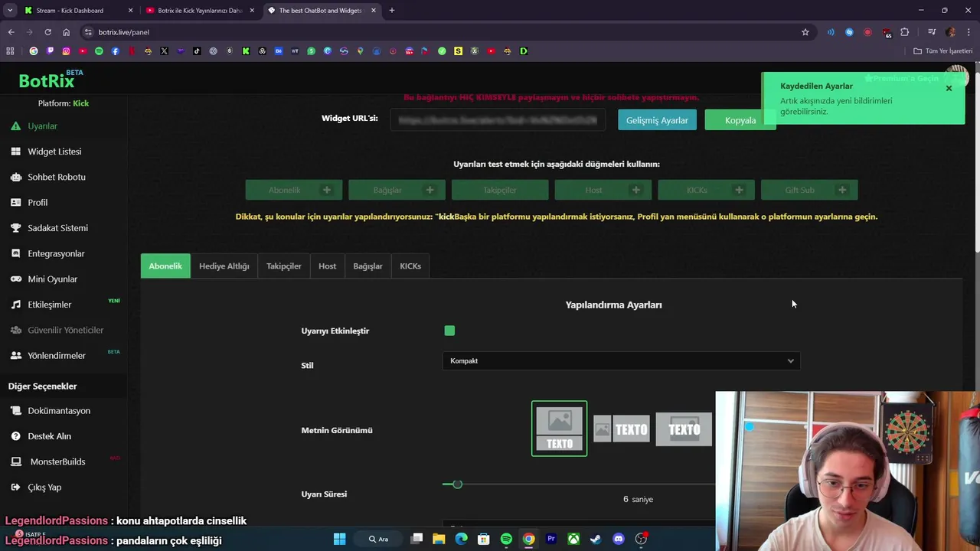The width and height of the screenshot is (980, 551).
Task: Click the Windows Start button
Action: click(x=339, y=539)
